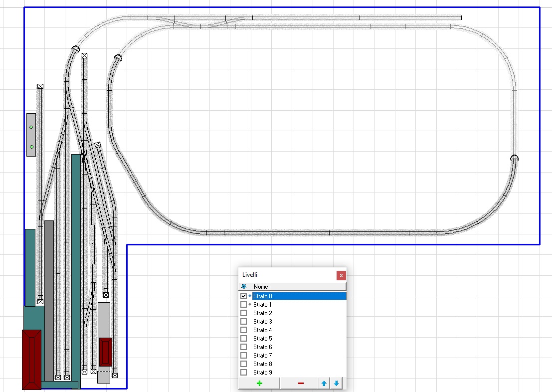Choose Strato 7 in layers list
The height and width of the screenshot is (392, 552).
pyautogui.click(x=262, y=356)
